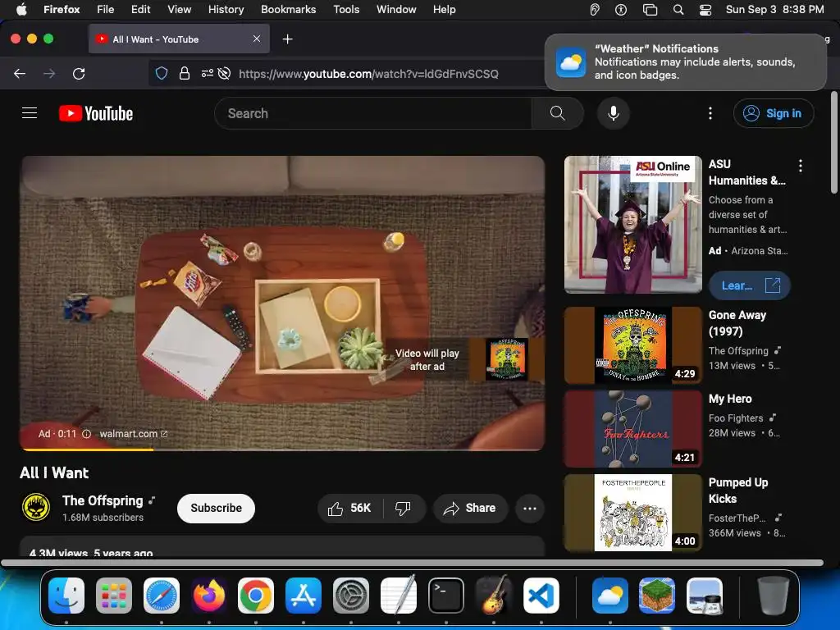Open My Hero Foo Fighters thumbnail
Viewport: 840px width, 630px height.
tap(632, 428)
